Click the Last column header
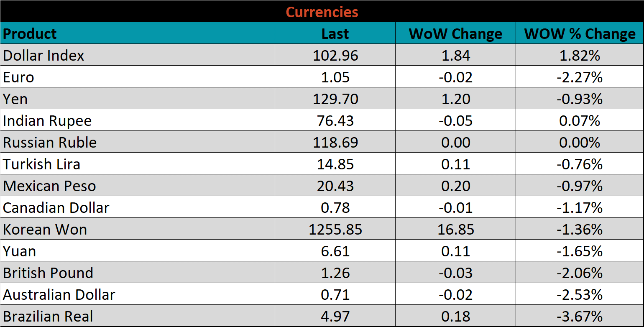Viewport: 644px width, 327px height. 335,33
